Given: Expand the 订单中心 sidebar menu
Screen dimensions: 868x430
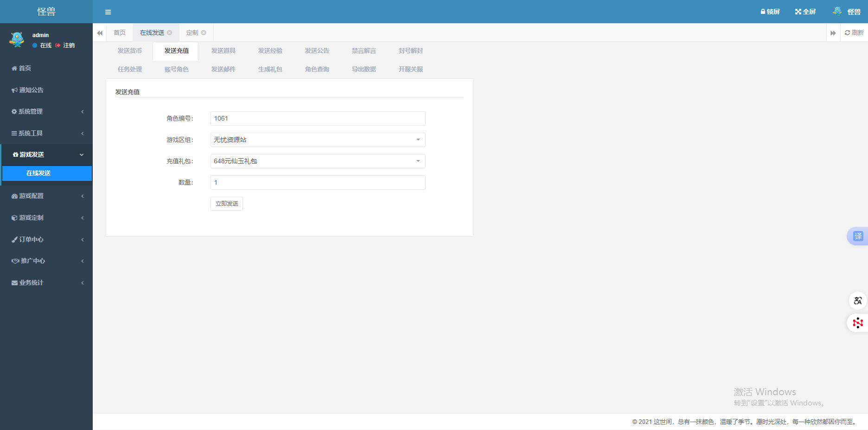Looking at the screenshot, I should (46, 239).
